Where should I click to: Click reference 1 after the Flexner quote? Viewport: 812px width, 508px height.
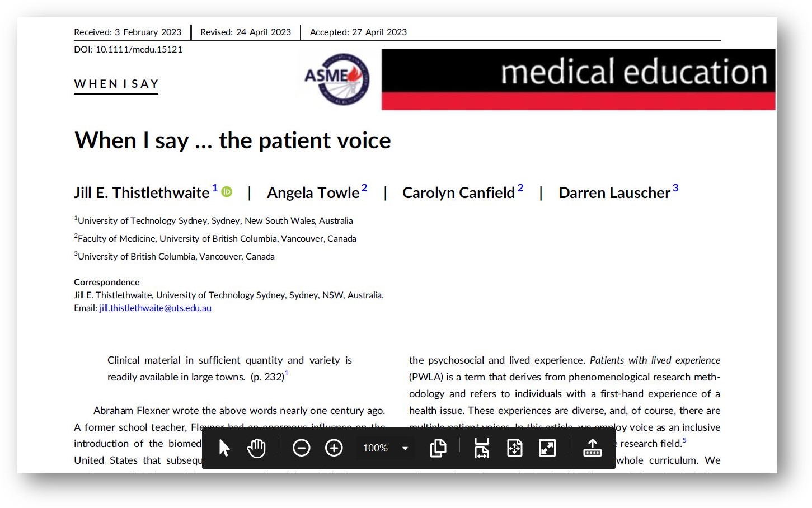[287, 373]
